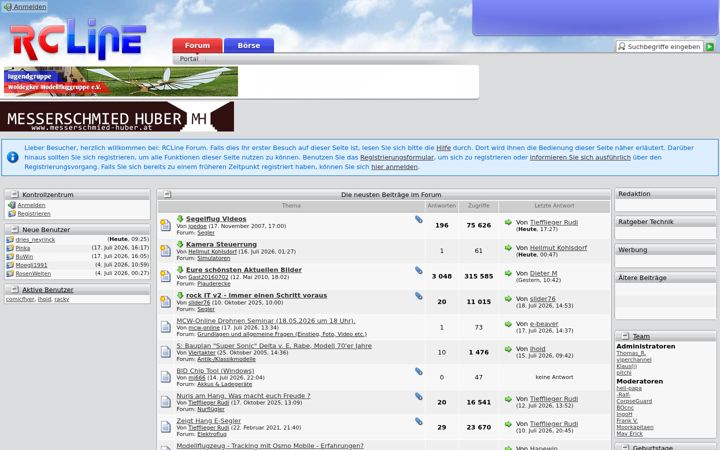Open new user Moegli1991 profile

[x=31, y=265]
